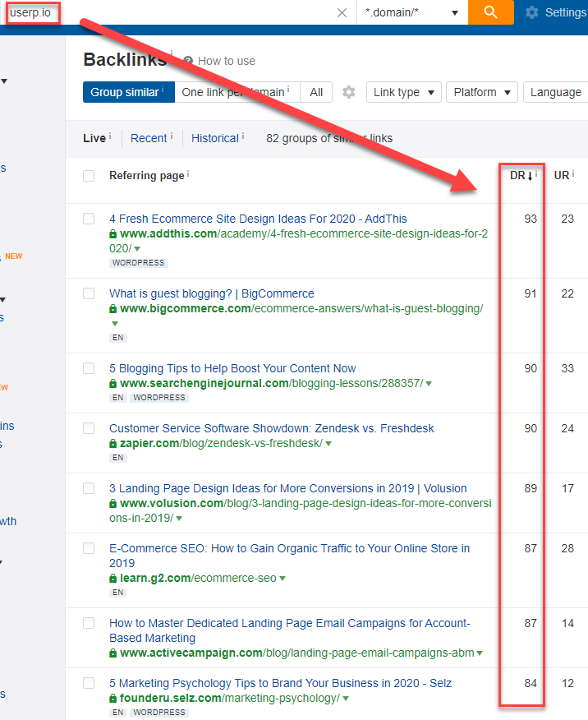Expand the zapier.com URL dropdown arrow
This screenshot has height=720, width=588.
click(x=328, y=444)
